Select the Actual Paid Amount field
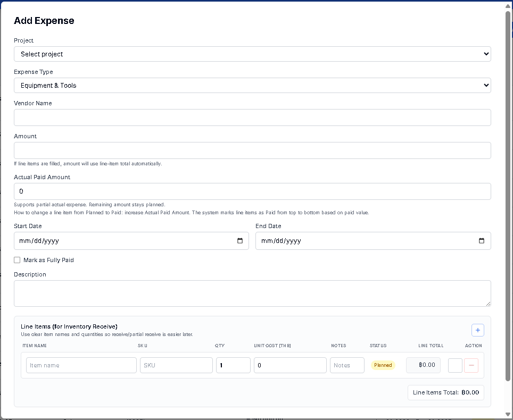 pyautogui.click(x=252, y=191)
